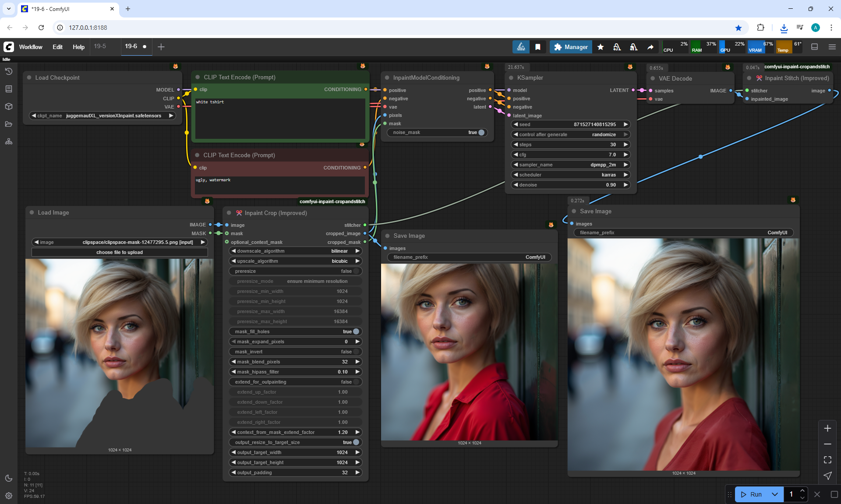The width and height of the screenshot is (841, 504).
Task: Toggle mask_fill_holes switch
Action: pyautogui.click(x=356, y=331)
